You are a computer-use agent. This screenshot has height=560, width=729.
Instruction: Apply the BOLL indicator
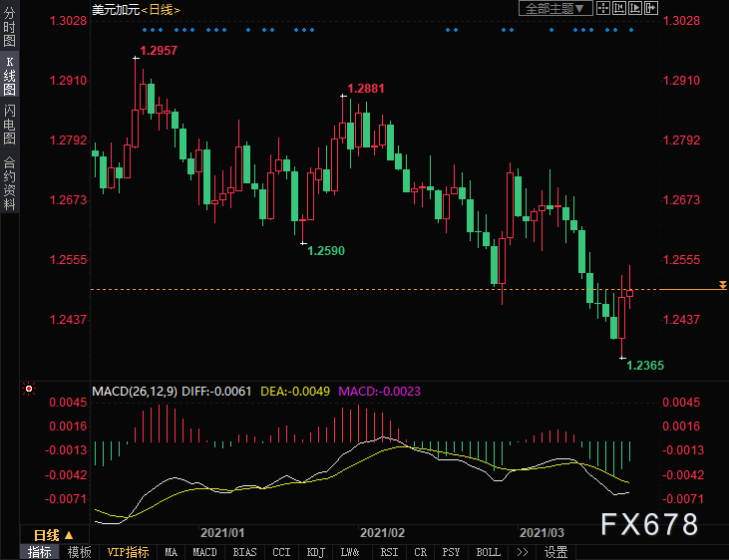489,552
